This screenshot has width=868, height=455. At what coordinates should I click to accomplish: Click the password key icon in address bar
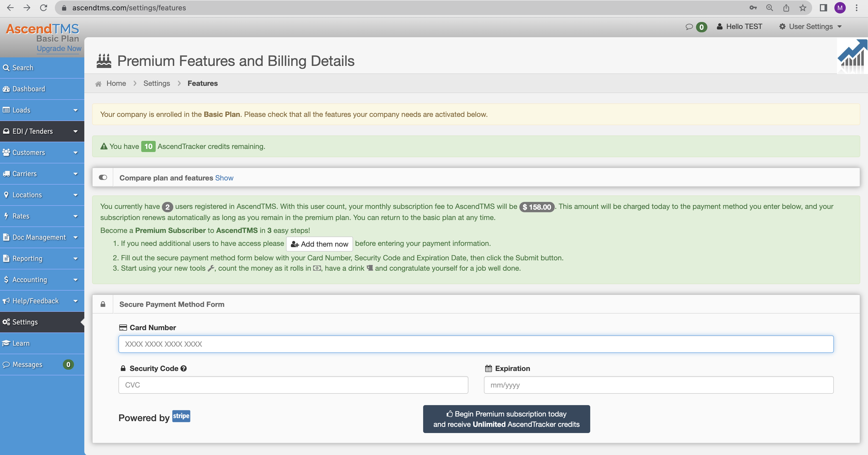753,8
